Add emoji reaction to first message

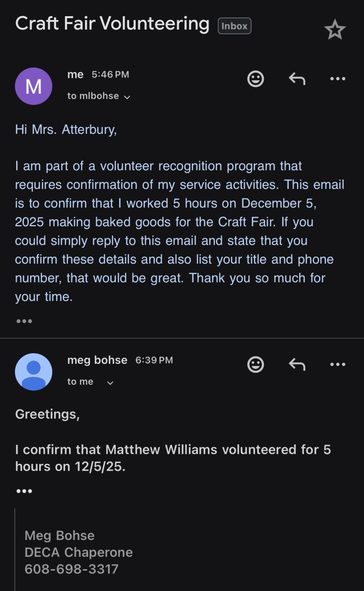click(x=256, y=78)
